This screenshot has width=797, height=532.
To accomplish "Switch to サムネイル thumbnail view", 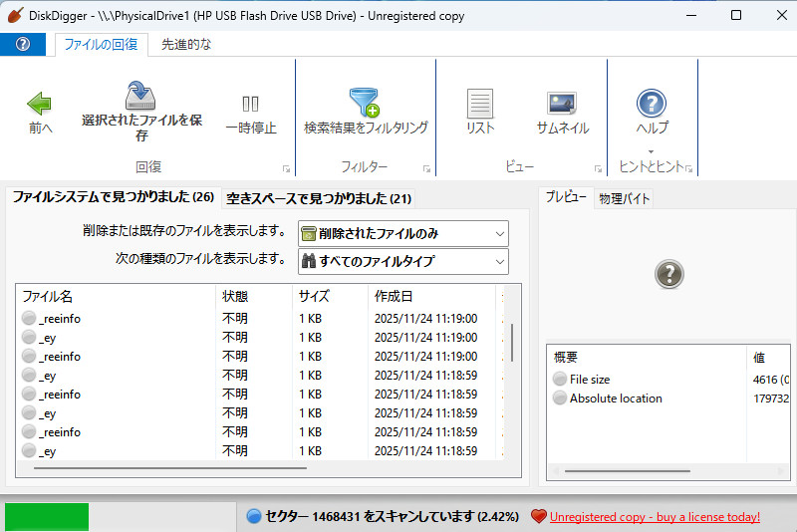I will pyautogui.click(x=562, y=114).
